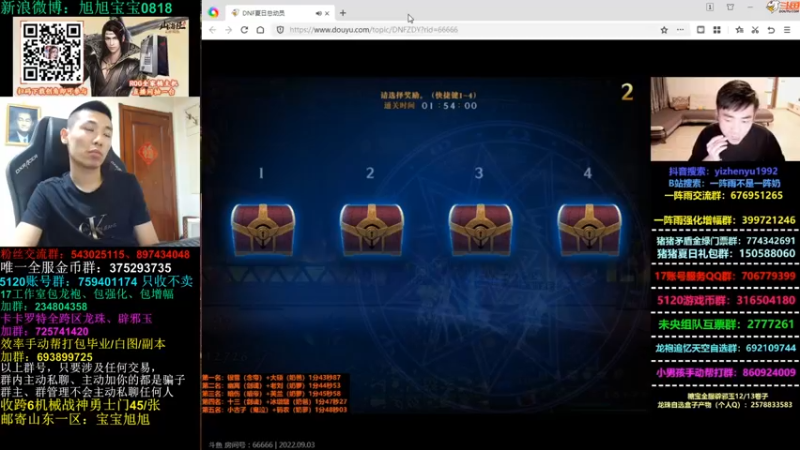Select treasure chest number 3
This screenshot has width=800, height=450.
point(480,229)
